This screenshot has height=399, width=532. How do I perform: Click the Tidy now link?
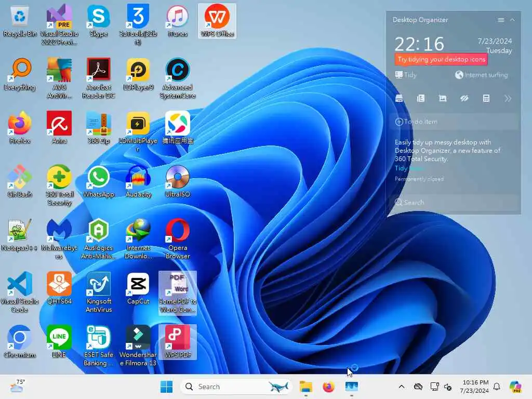[x=409, y=168]
